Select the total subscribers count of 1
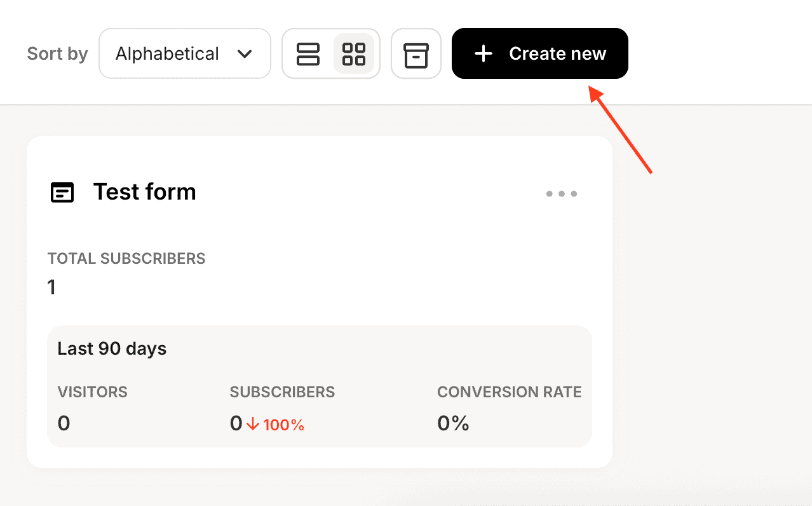This screenshot has width=812, height=506. [x=51, y=288]
